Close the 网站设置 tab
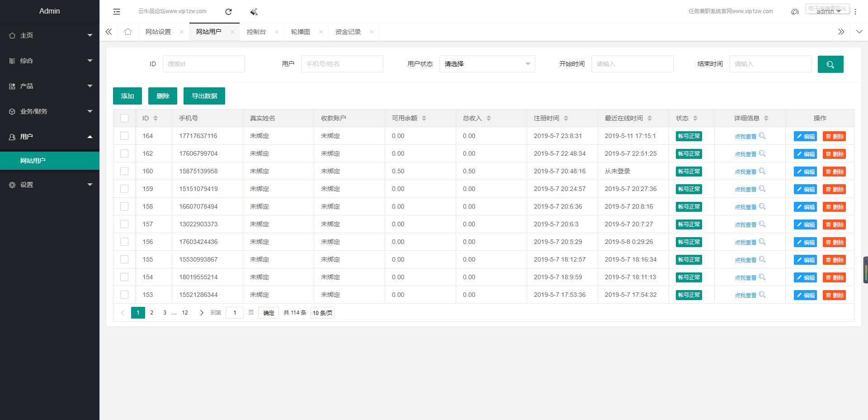Image resolution: width=868 pixels, height=420 pixels. tap(182, 32)
